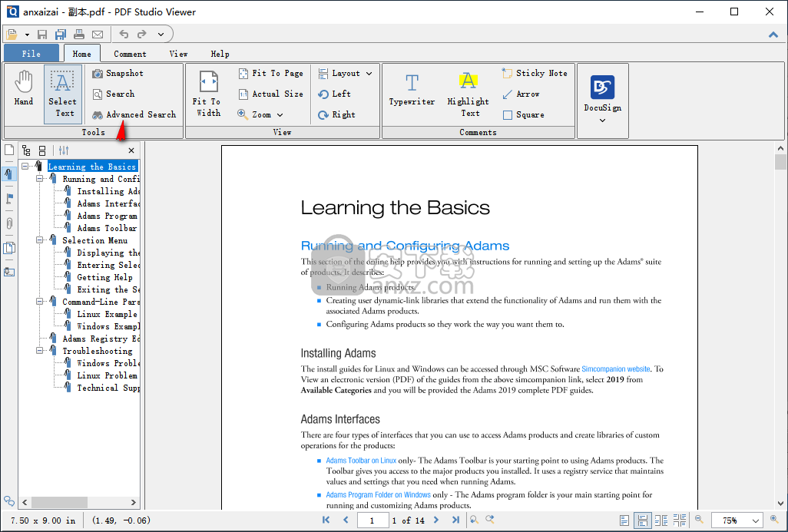Set view to Actual Size
Viewport: 788px width, 532px height.
point(270,94)
